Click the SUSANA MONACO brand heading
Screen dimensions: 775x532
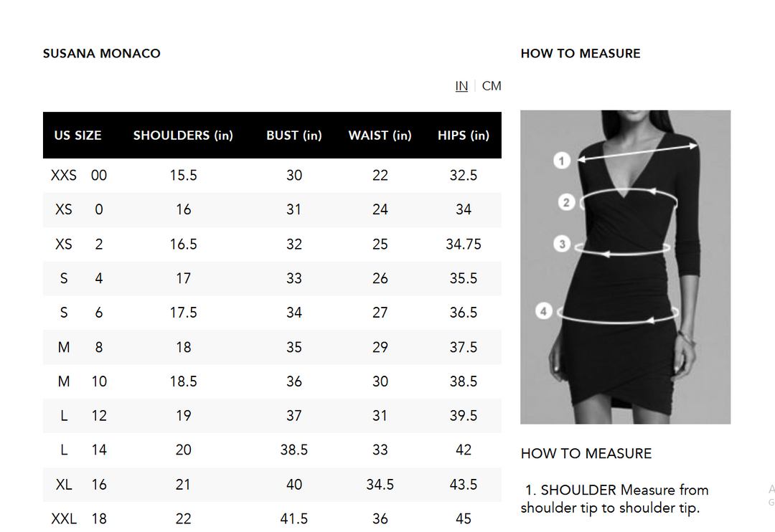[102, 54]
